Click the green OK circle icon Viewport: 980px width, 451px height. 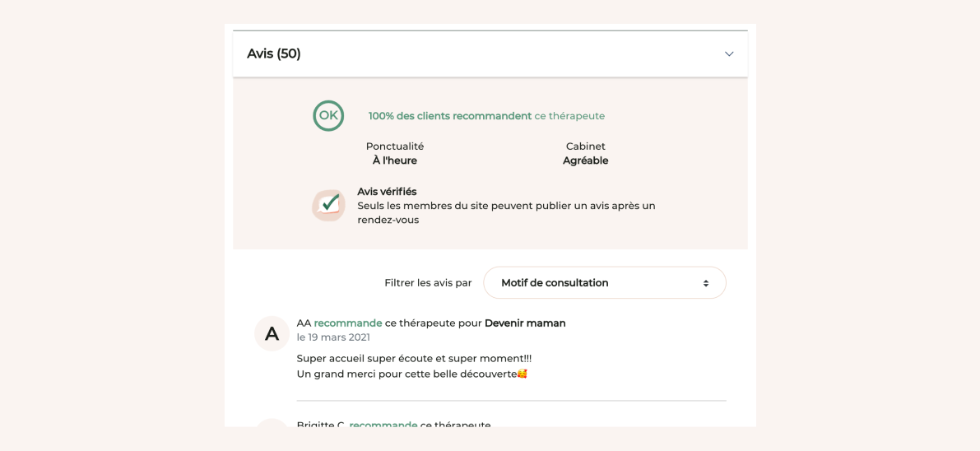click(328, 116)
